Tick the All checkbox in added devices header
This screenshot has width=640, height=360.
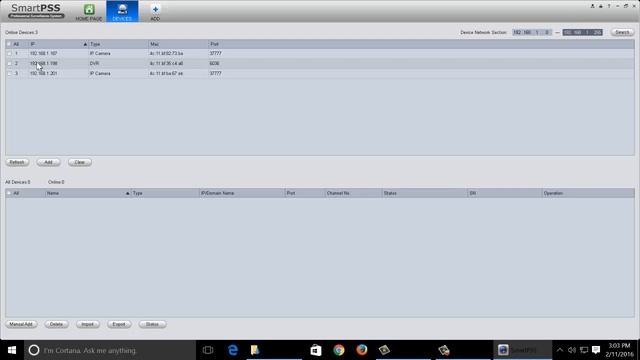click(x=9, y=193)
